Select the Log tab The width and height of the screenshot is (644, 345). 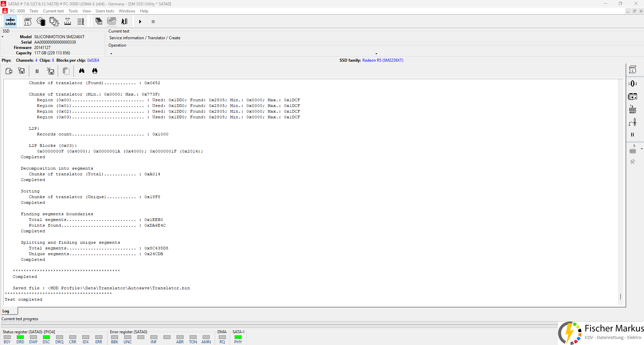(6, 311)
